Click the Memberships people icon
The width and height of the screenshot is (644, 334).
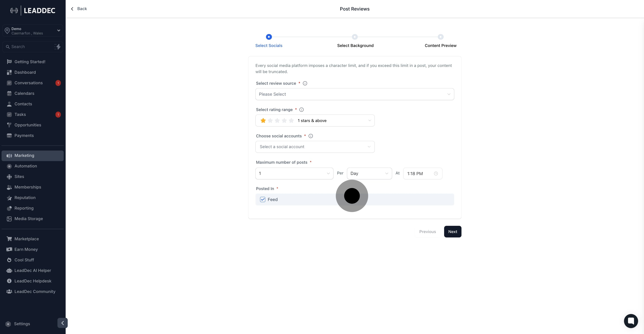[x=9, y=187]
